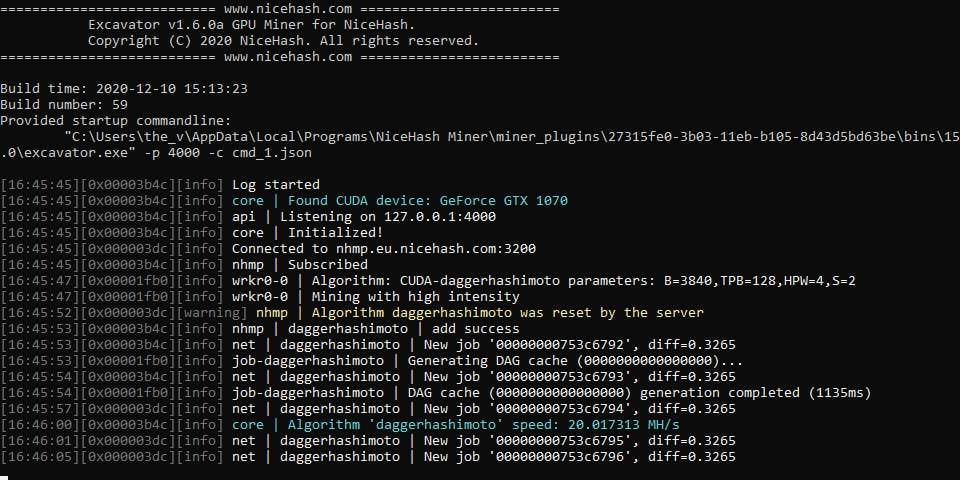Viewport: 960px width, 480px height.
Task: Click the New job '00000000753c6796' line
Action: [368, 457]
